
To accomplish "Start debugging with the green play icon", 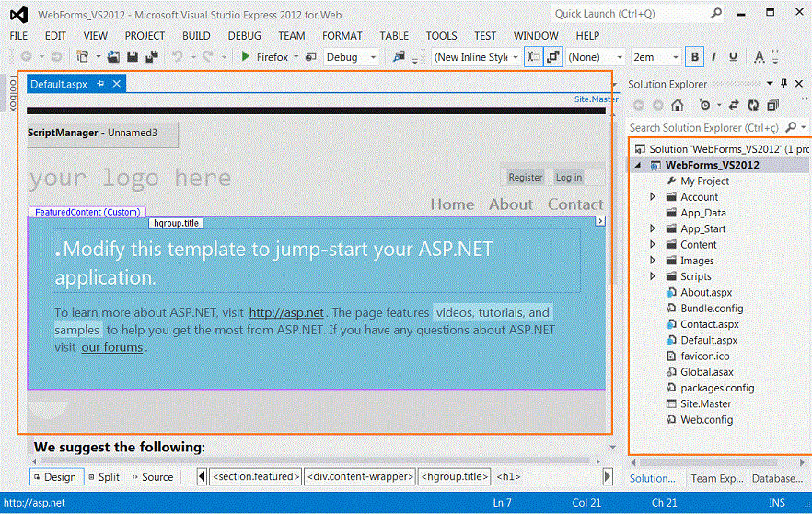I will click(x=246, y=56).
